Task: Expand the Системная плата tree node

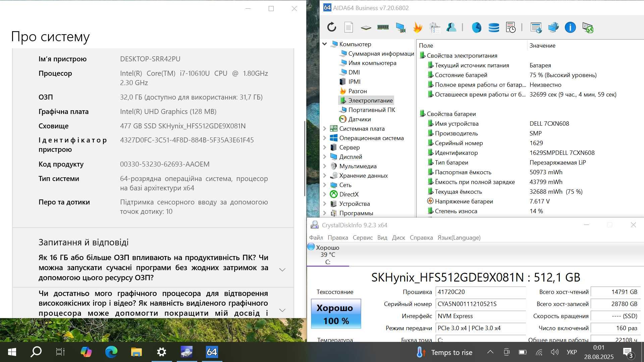Action: point(324,128)
